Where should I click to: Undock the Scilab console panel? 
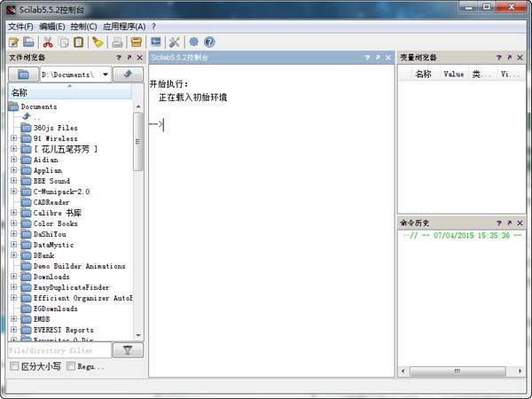pyautogui.click(x=378, y=58)
